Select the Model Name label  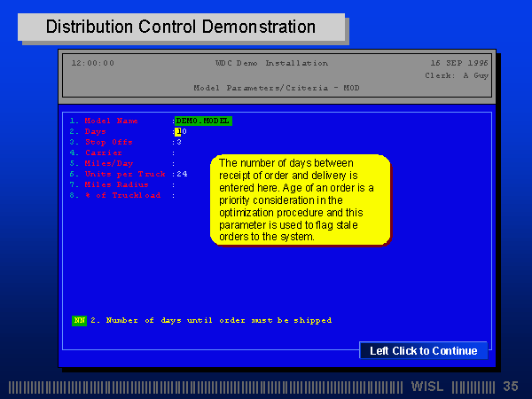tap(112, 121)
